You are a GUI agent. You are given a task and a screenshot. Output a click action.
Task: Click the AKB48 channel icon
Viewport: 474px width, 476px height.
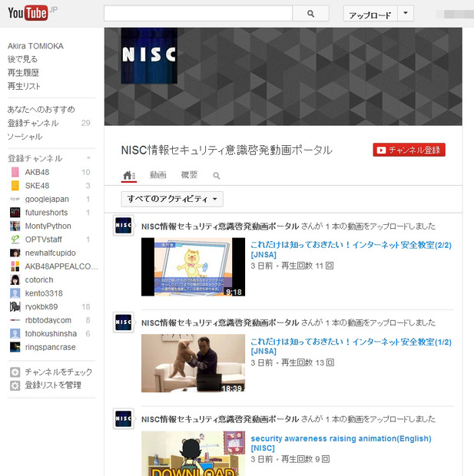point(15,172)
